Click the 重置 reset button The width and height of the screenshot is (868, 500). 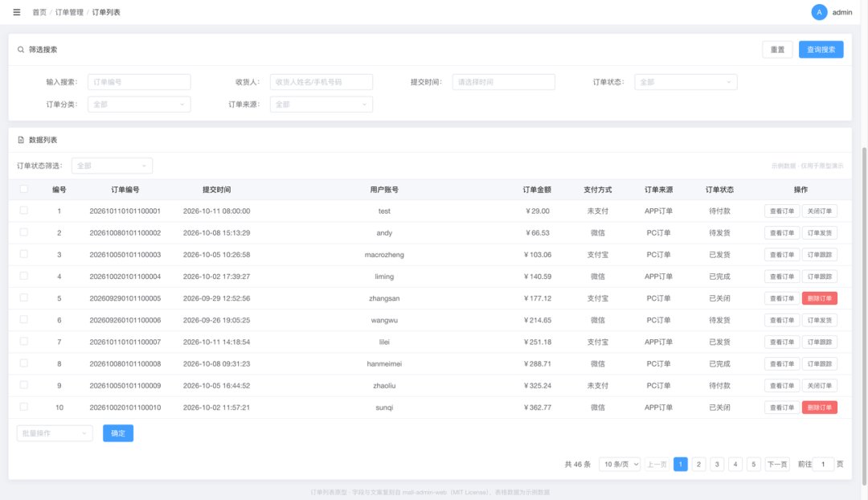click(x=777, y=49)
